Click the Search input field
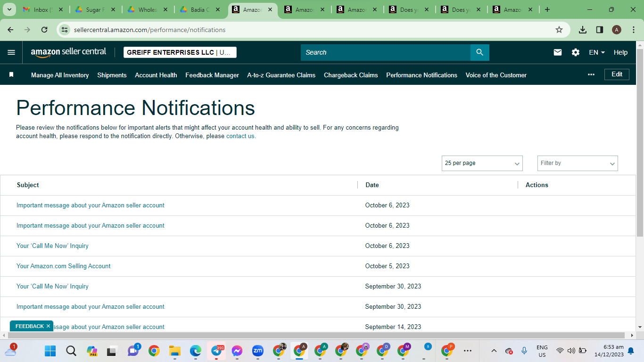The width and height of the screenshot is (644, 362). 386,52
